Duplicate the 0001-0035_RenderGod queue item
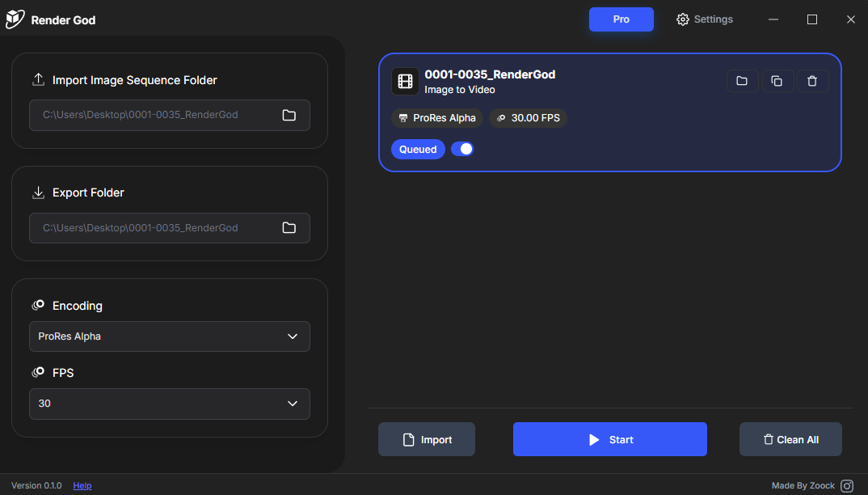Image resolution: width=868 pixels, height=495 pixels. tap(777, 81)
